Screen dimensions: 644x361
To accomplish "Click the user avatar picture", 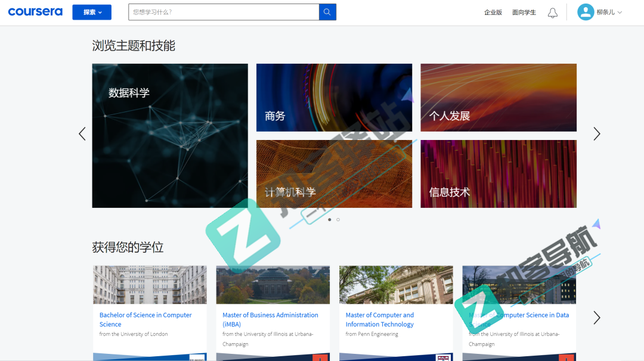I will [585, 11].
